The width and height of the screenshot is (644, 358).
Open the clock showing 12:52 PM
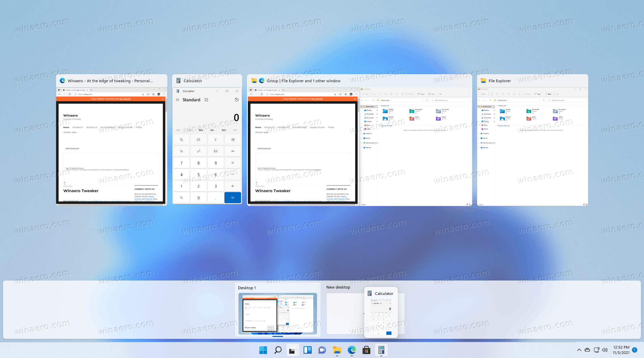pos(621,350)
